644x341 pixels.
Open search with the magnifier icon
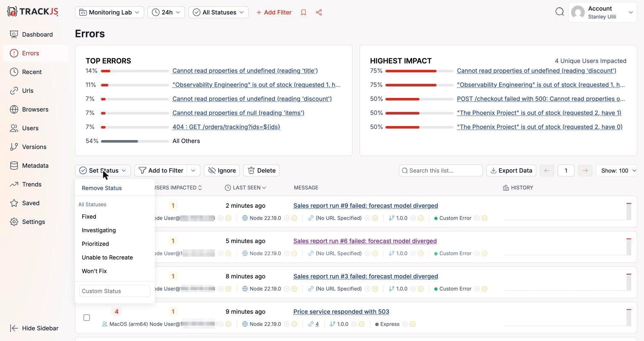pyautogui.click(x=560, y=12)
